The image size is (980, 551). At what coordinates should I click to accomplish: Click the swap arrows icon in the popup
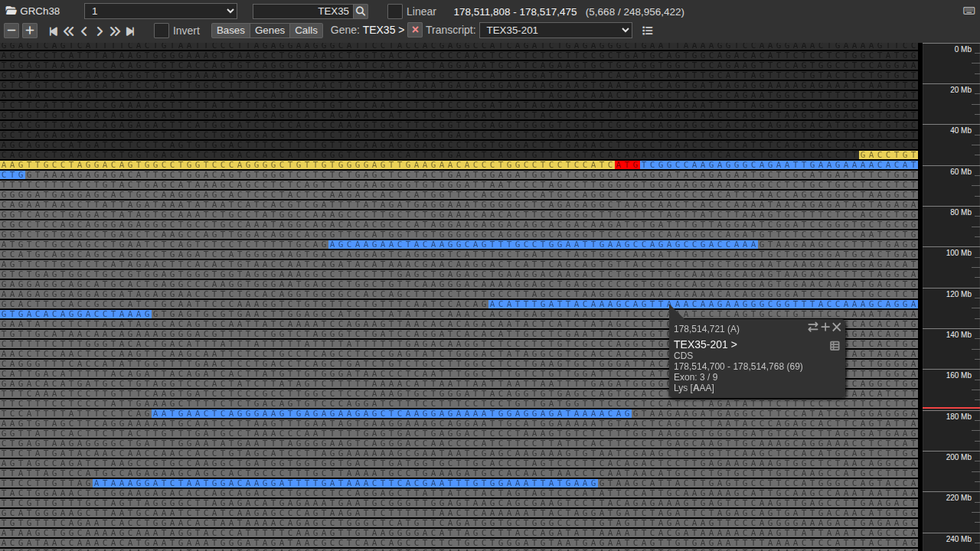click(813, 328)
